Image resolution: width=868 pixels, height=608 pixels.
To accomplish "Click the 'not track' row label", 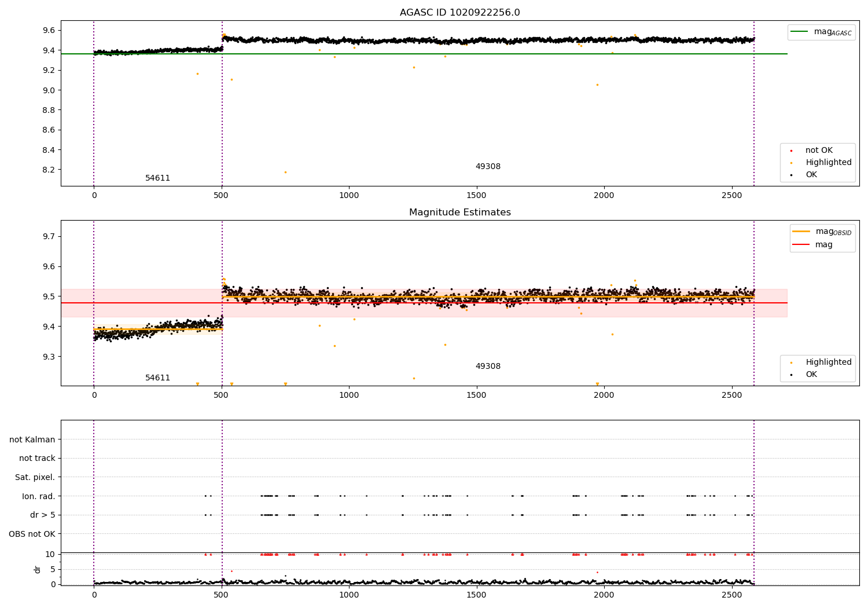I will 37,459.
